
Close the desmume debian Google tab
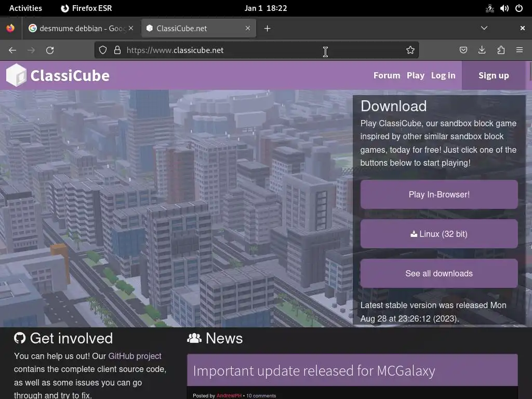click(131, 28)
